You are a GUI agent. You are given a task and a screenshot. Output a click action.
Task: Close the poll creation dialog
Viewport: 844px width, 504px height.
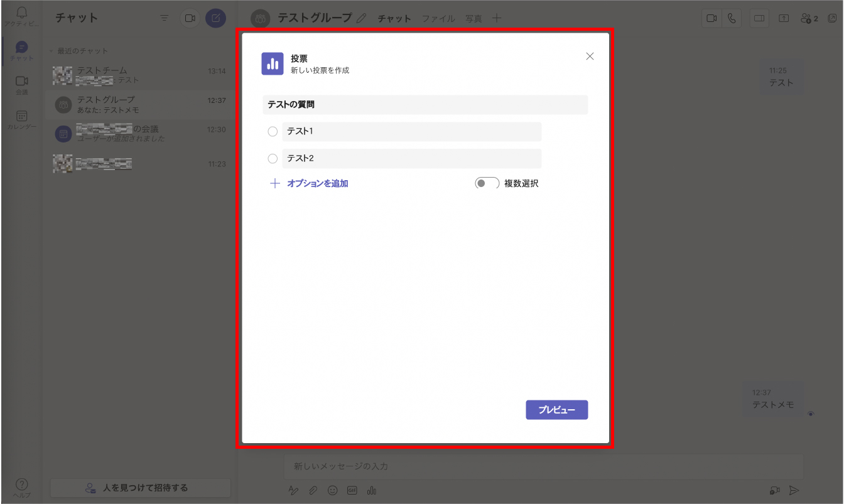[590, 56]
